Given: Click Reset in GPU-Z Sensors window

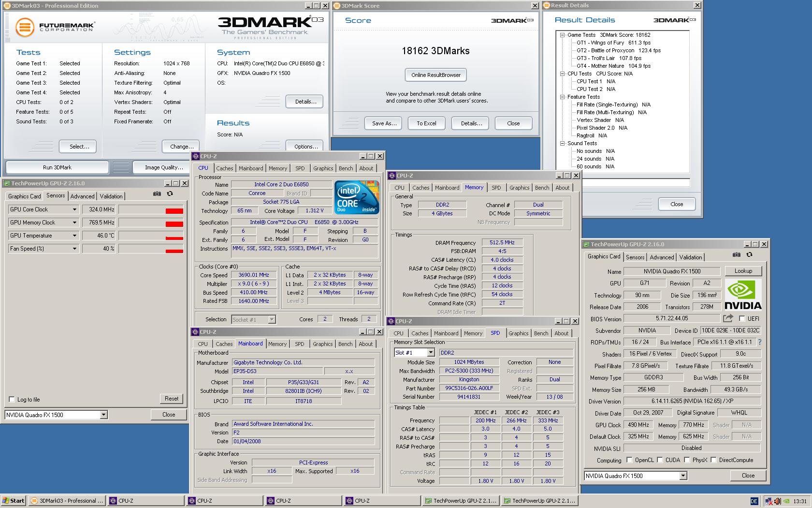Looking at the screenshot, I should [x=172, y=399].
